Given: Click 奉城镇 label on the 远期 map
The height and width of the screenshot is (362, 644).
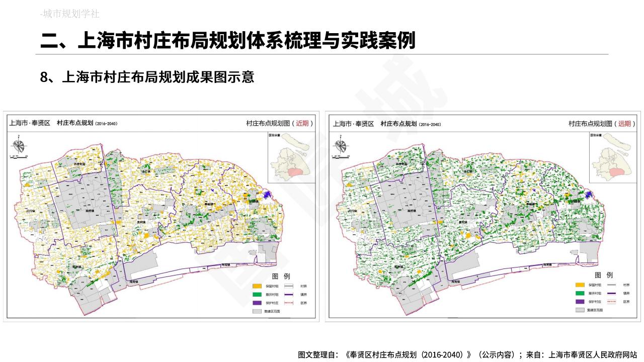Looking at the screenshot, I should 531,205.
